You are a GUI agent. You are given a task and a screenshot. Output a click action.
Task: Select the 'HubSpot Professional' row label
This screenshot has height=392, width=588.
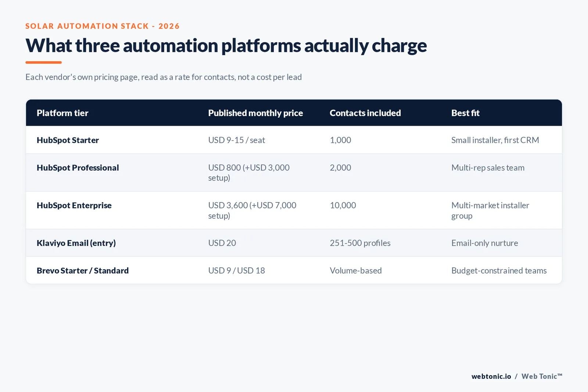click(78, 168)
